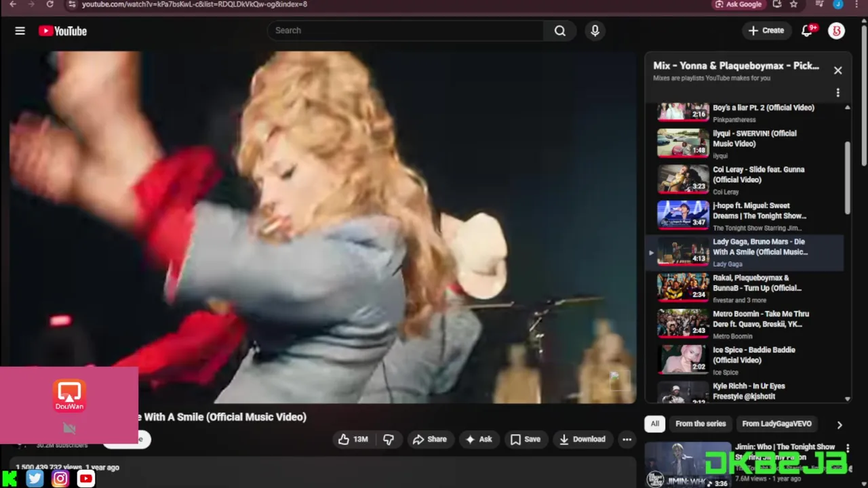Click the video player to pause
868x488 pixels.
pyautogui.click(x=323, y=227)
